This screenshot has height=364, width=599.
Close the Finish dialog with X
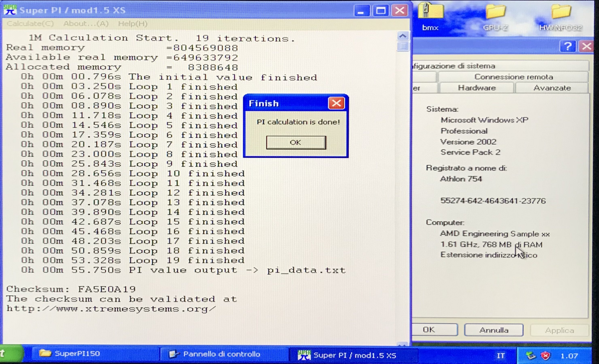coord(336,103)
